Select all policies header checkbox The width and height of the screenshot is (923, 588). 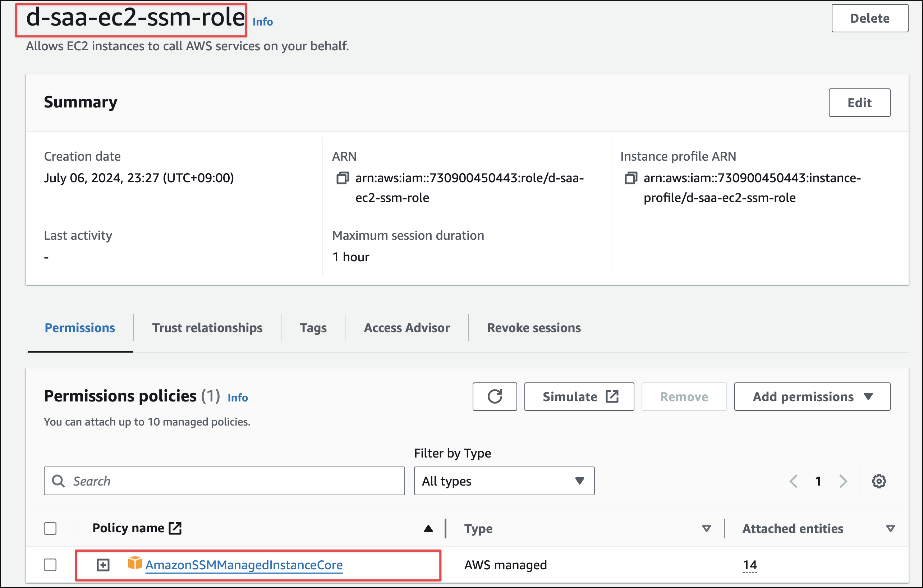[50, 529]
